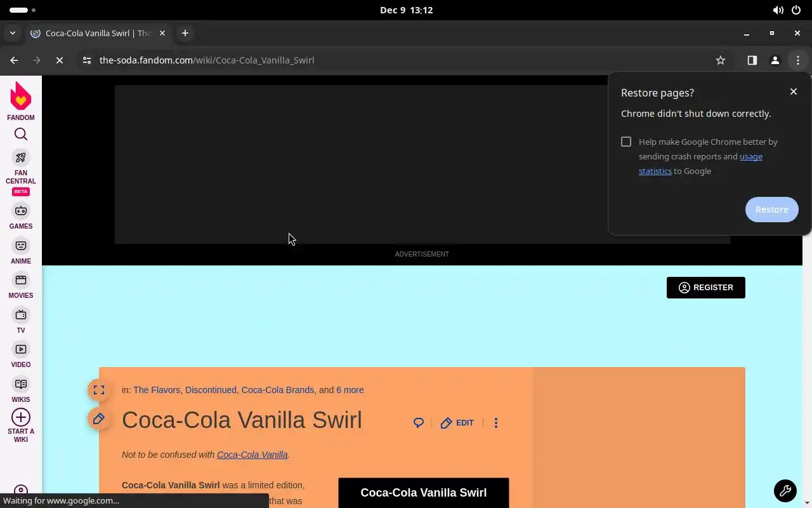
Task: Click the Coca-Cola Vanilla Swirl infobox header
Action: 424,493
